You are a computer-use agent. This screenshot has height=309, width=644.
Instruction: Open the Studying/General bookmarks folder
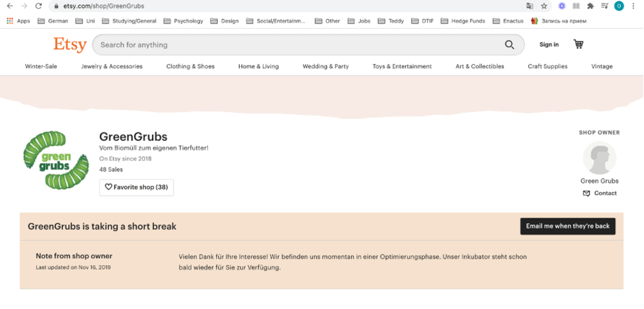(x=129, y=21)
